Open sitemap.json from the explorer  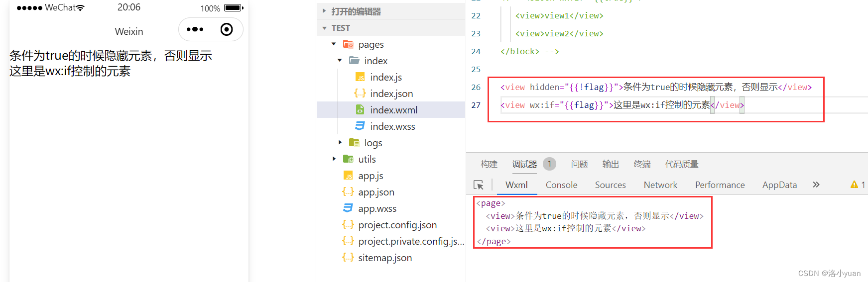[385, 258]
